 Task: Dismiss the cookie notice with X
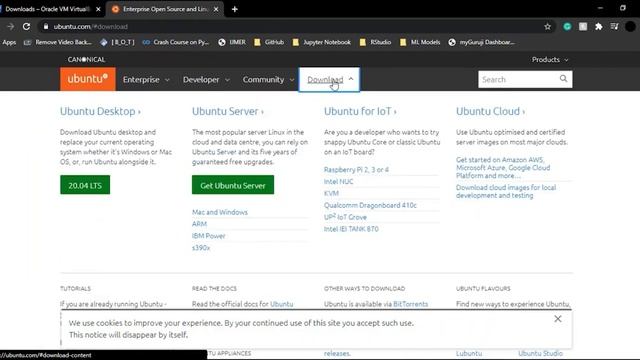(558, 319)
